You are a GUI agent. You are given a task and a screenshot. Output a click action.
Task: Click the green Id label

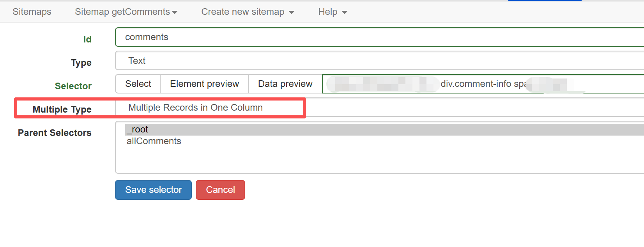(87, 39)
